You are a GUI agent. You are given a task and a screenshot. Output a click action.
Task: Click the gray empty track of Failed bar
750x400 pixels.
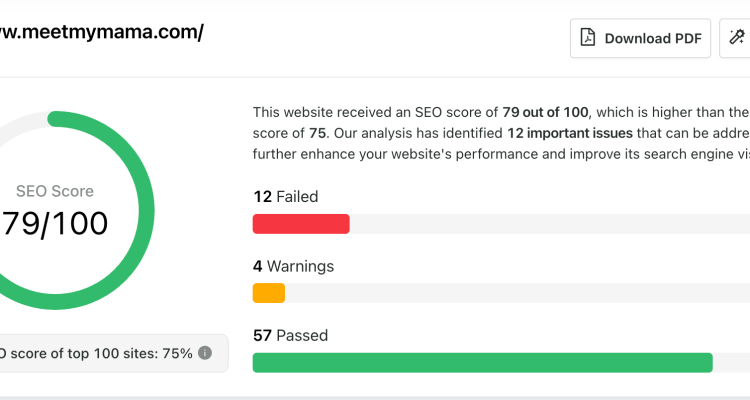550,224
